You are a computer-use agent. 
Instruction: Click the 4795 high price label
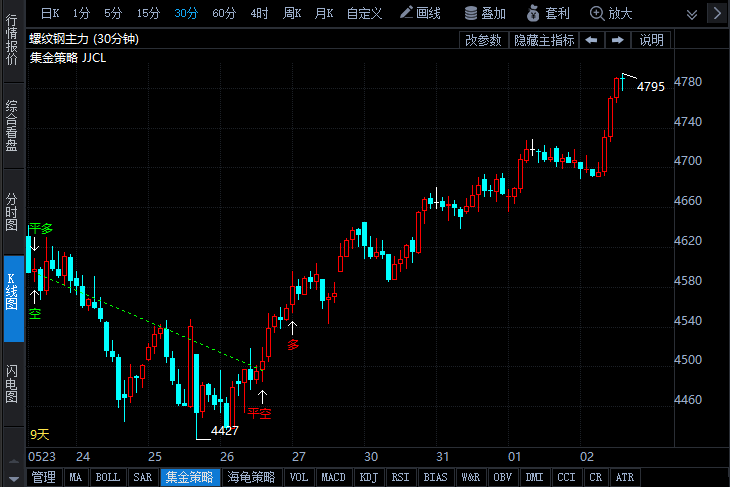[x=651, y=87]
